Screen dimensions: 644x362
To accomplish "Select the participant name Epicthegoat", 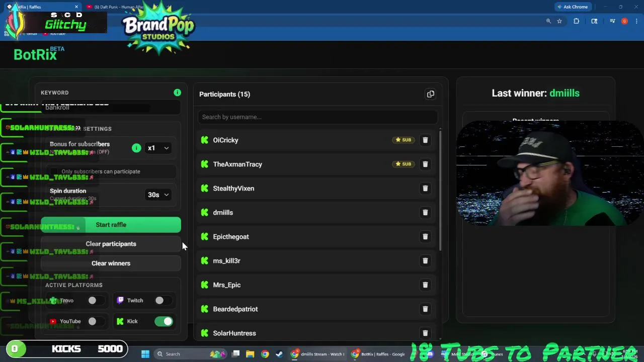I will point(231,237).
